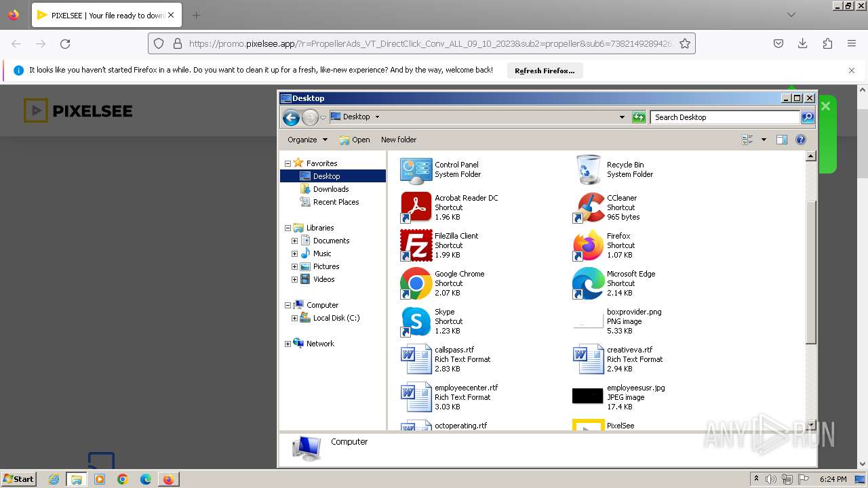The image size is (868, 488).
Task: Select the Google Chrome shortcut icon
Action: pos(416,283)
